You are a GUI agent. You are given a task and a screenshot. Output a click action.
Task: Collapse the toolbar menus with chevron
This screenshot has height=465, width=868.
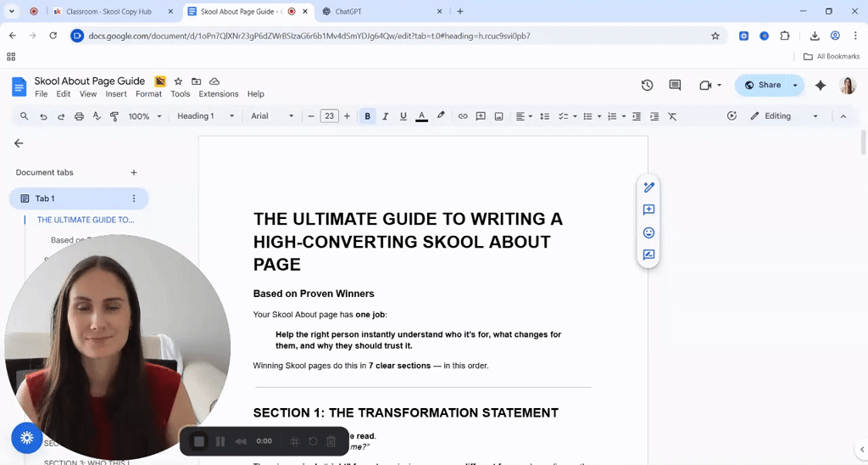click(x=843, y=116)
